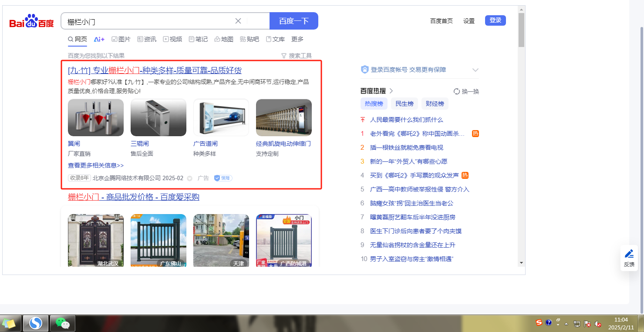The width and height of the screenshot is (644, 332).
Task: Click the 热 badge beside 手写票 item
Action: click(465, 175)
